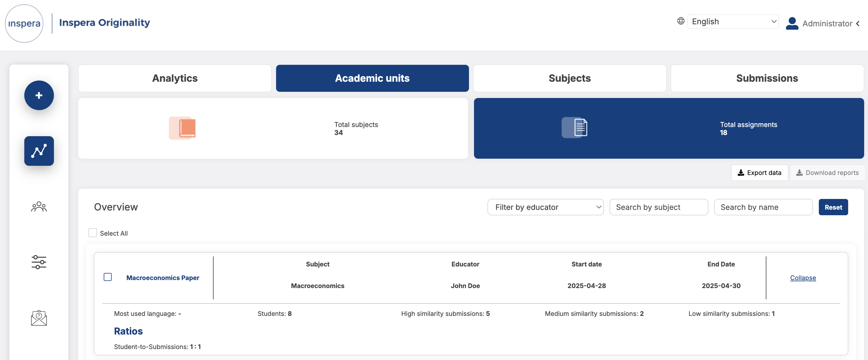This screenshot has height=360, width=868.
Task: Focus the Search by name field
Action: (x=763, y=207)
